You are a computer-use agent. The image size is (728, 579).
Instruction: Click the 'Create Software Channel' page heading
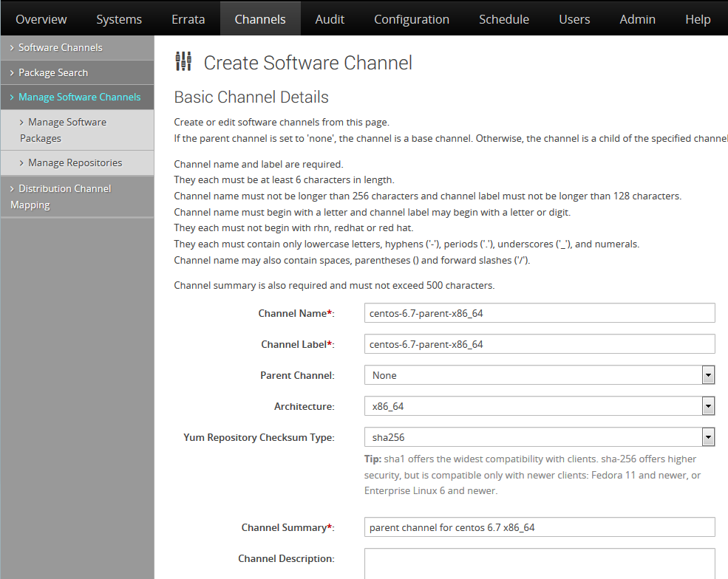tap(307, 63)
